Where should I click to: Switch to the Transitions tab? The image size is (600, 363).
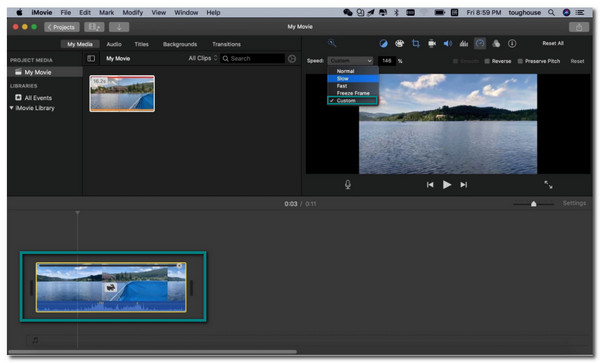click(227, 44)
